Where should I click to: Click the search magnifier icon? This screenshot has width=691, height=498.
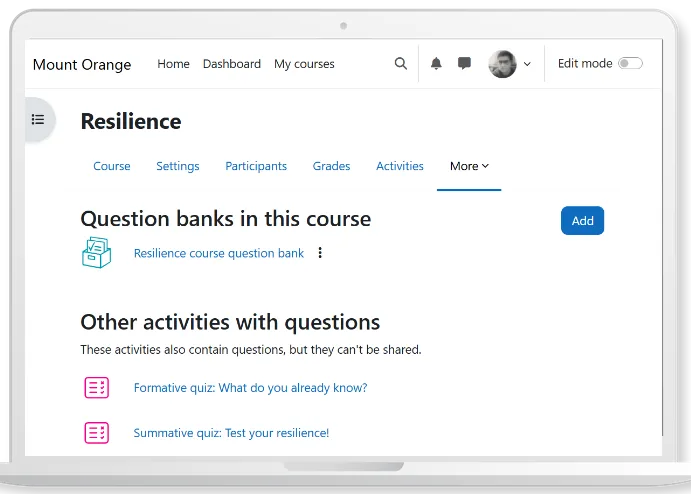pyautogui.click(x=401, y=64)
